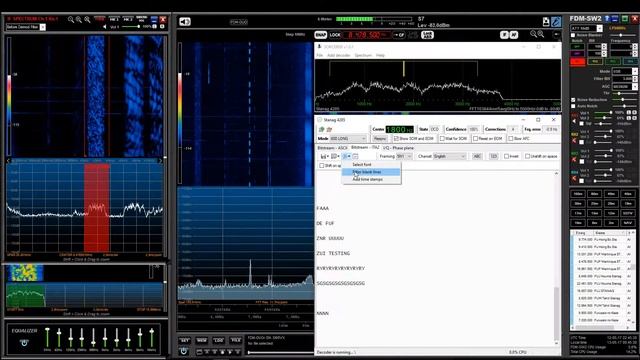The width and height of the screenshot is (640, 360).
Task: Open the Spectrum menu in Sorcerer
Action: coord(363,55)
